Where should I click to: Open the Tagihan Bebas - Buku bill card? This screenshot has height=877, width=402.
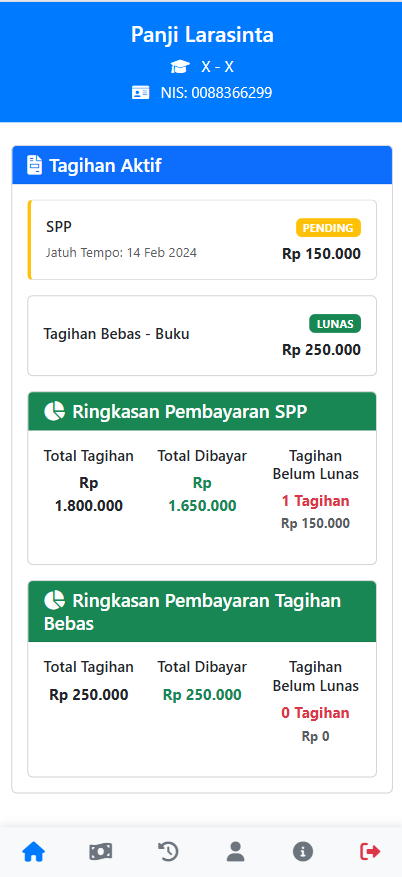pos(202,336)
